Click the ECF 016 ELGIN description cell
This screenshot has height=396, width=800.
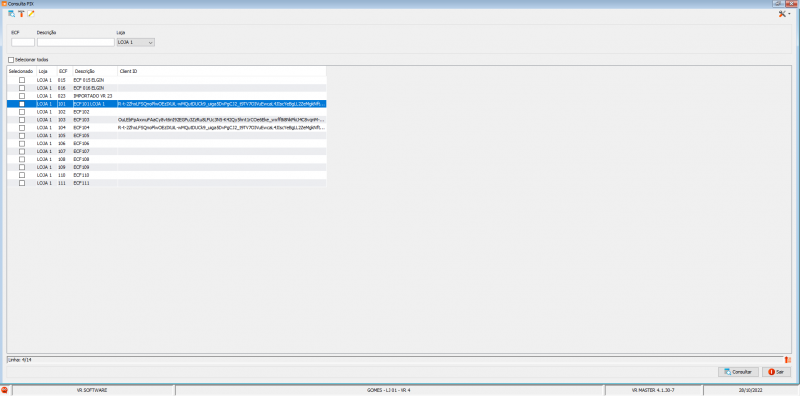tap(95, 88)
